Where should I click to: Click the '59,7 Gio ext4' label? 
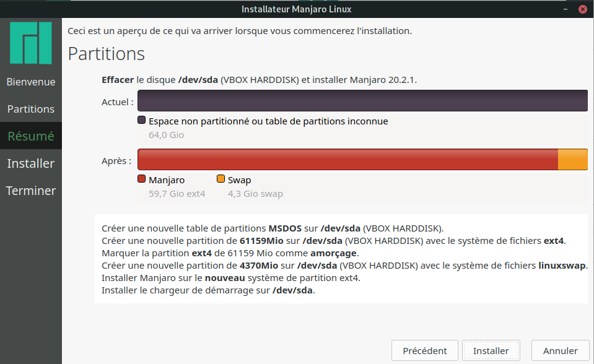(177, 194)
